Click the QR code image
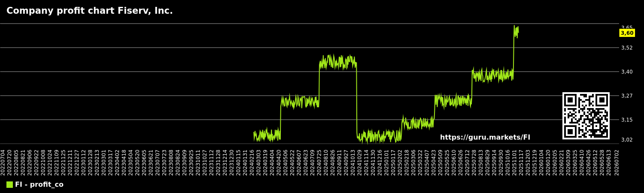Viewport: 644px width, 193px height. click(586, 116)
